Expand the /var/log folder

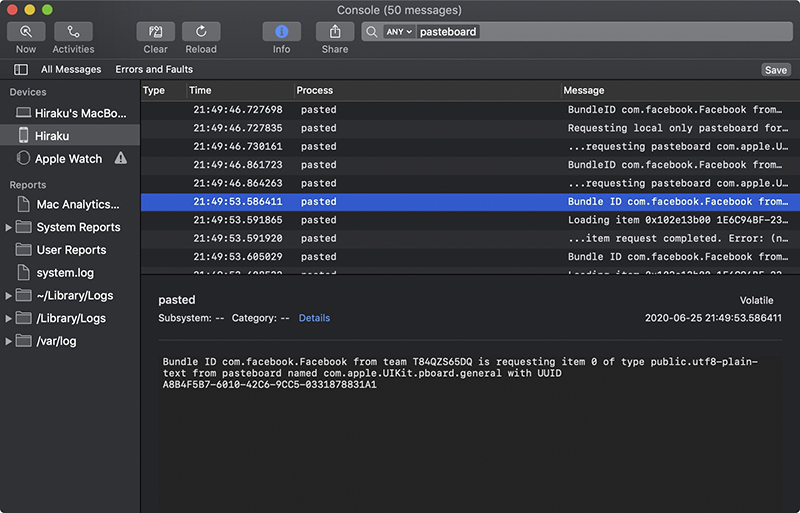pyautogui.click(x=8, y=341)
